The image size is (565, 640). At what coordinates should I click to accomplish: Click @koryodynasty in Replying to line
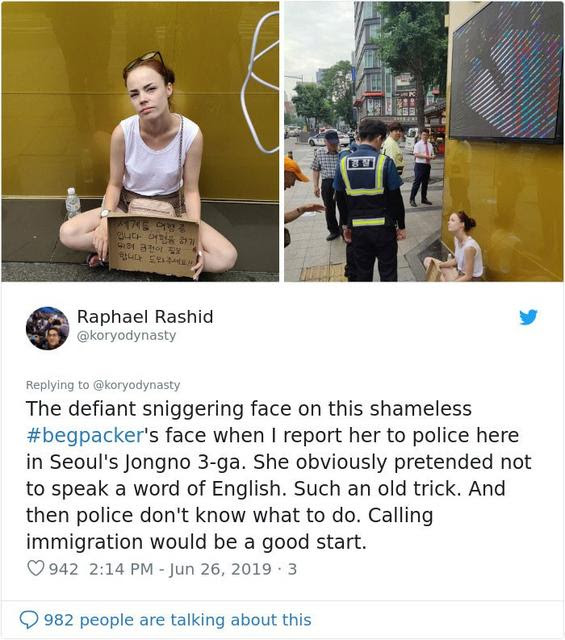pyautogui.click(x=137, y=385)
